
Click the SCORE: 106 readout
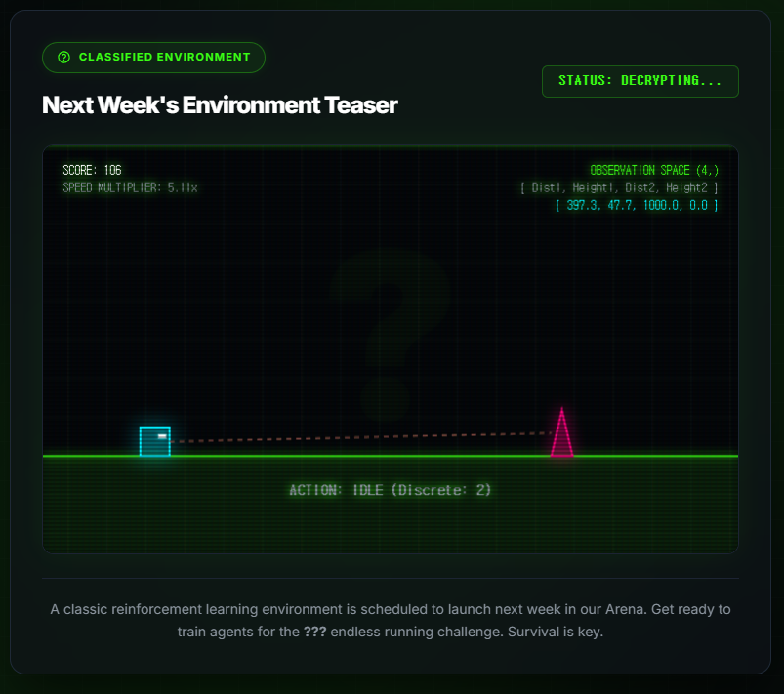pyautogui.click(x=93, y=170)
